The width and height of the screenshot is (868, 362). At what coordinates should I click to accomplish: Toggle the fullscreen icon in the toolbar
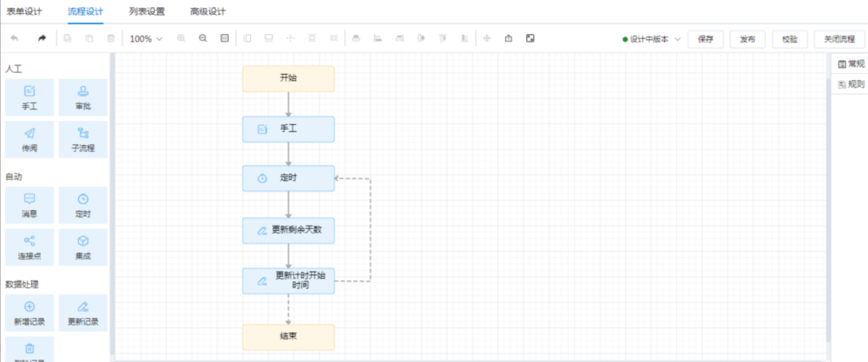529,39
